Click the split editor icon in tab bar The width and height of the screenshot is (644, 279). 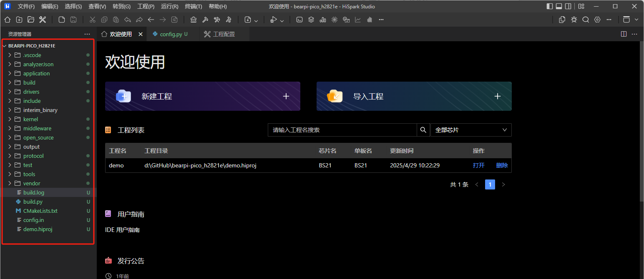point(624,34)
